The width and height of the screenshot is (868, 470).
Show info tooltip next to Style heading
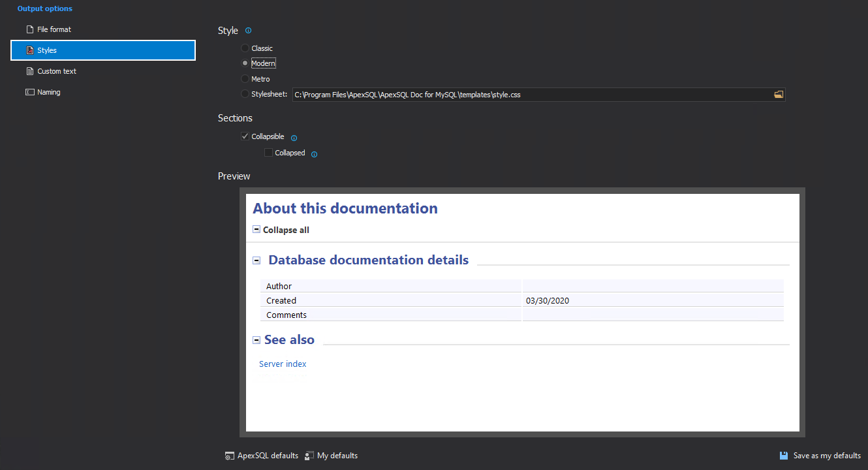click(x=248, y=31)
